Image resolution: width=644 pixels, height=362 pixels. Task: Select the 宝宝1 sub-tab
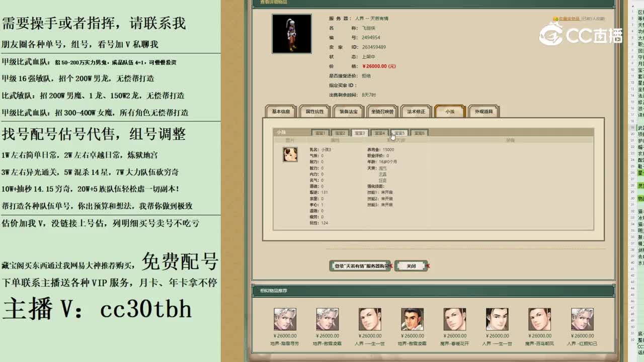tap(320, 133)
